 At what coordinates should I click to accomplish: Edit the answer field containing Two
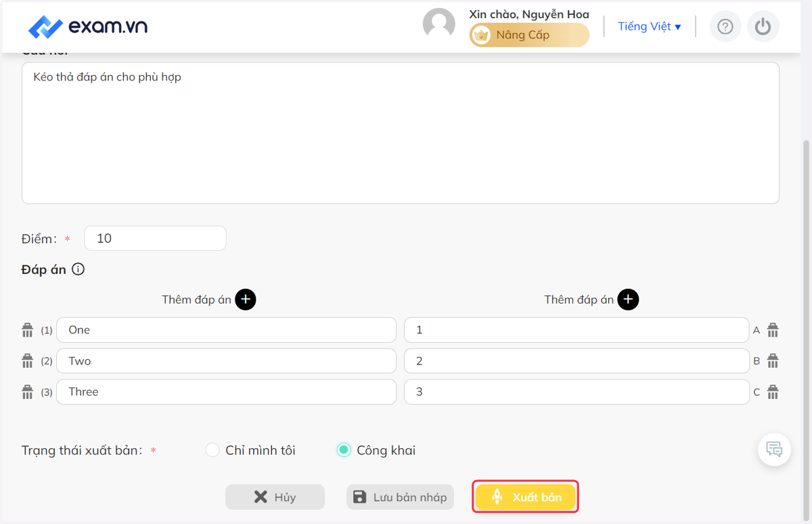click(227, 361)
